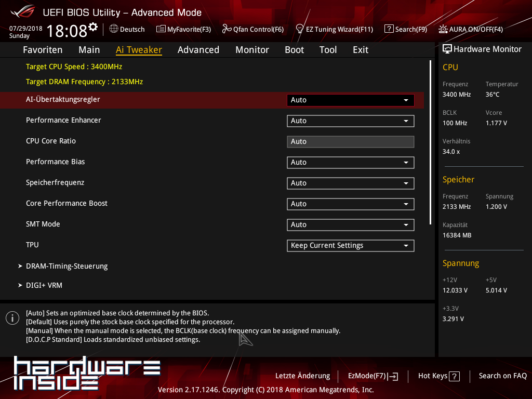This screenshot has width=532, height=399.
Task: Open the TPU Keep Current Settings dropdown
Action: (x=351, y=246)
